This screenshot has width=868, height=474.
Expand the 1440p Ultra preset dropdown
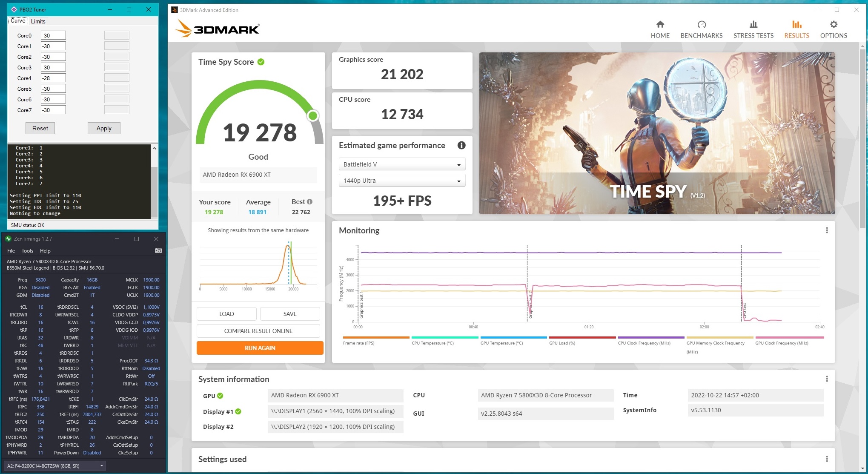coord(401,181)
